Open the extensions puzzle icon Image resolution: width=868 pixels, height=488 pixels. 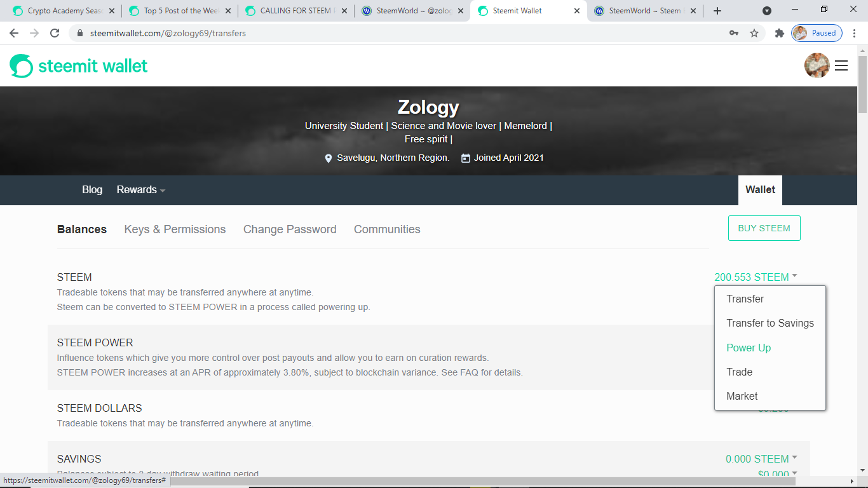click(x=780, y=33)
